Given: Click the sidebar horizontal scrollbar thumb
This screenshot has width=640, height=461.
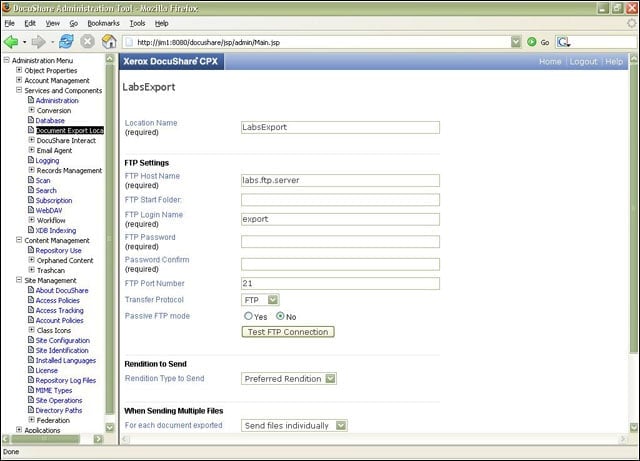Looking at the screenshot, I should point(45,439).
